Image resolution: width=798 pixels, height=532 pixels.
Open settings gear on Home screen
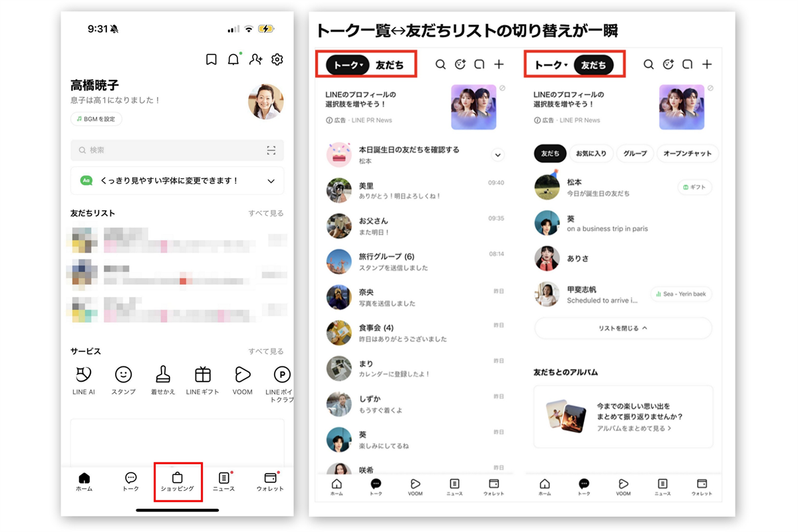click(277, 60)
